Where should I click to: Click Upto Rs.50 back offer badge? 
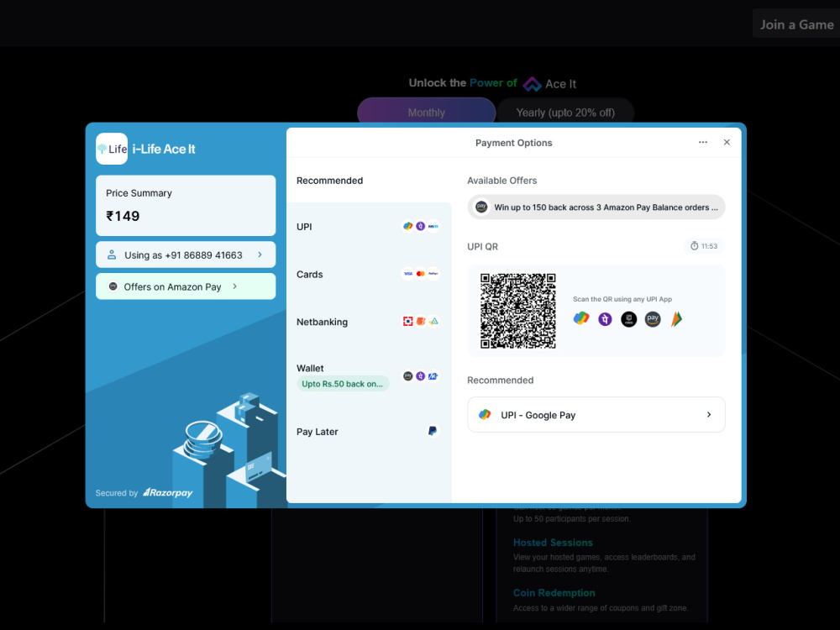343,384
